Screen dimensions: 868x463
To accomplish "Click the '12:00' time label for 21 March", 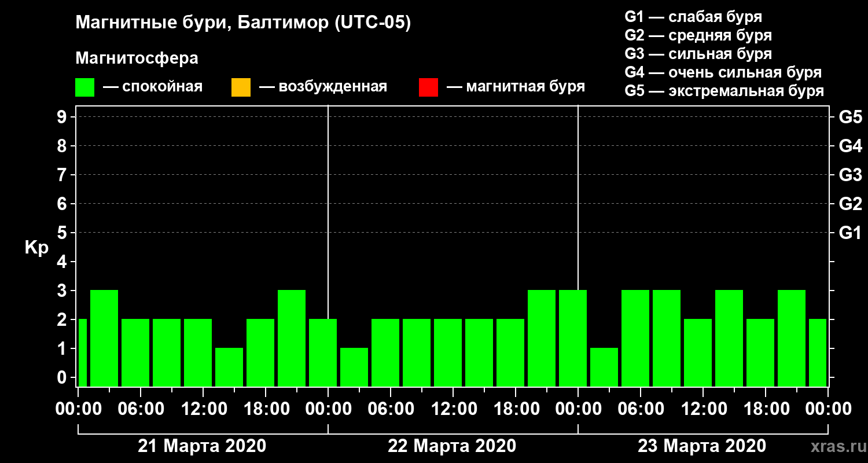I will point(203,409).
